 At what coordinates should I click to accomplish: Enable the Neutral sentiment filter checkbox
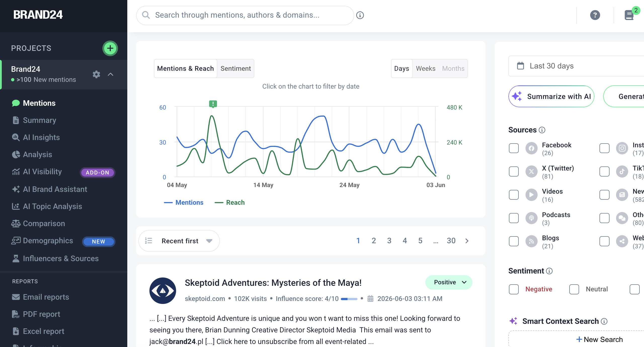pyautogui.click(x=574, y=289)
